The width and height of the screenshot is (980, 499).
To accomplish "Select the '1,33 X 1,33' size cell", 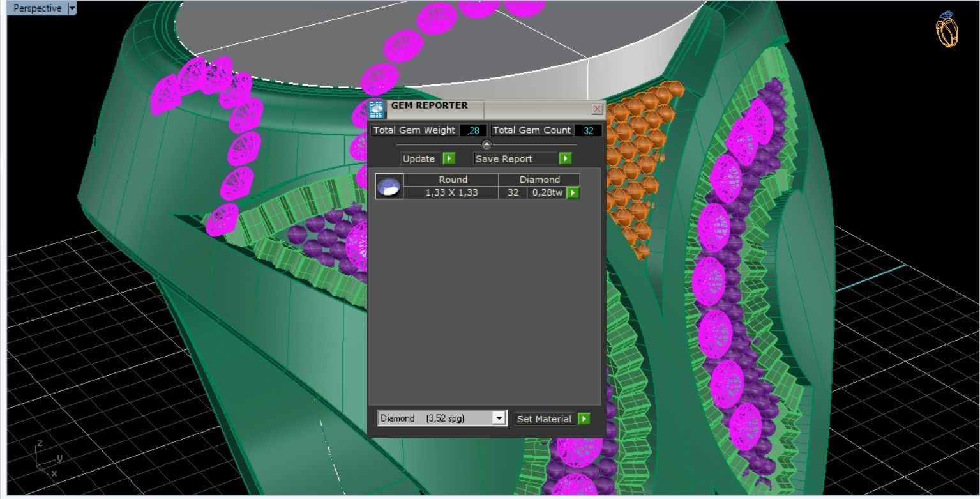I will (x=451, y=192).
